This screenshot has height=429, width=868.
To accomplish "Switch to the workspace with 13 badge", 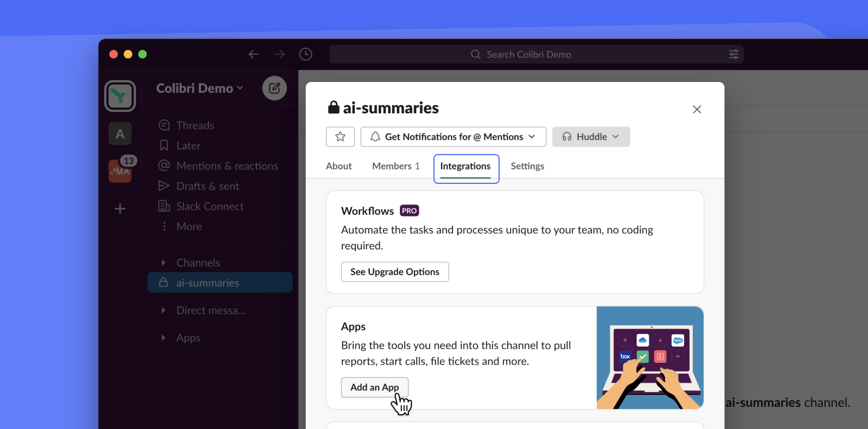I will point(120,171).
